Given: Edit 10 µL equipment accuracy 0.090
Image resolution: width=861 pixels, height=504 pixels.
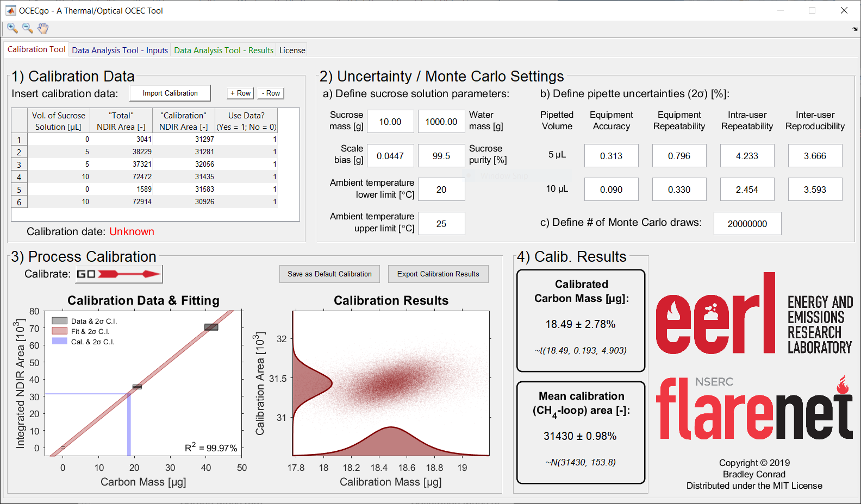Looking at the screenshot, I should (x=612, y=190).
